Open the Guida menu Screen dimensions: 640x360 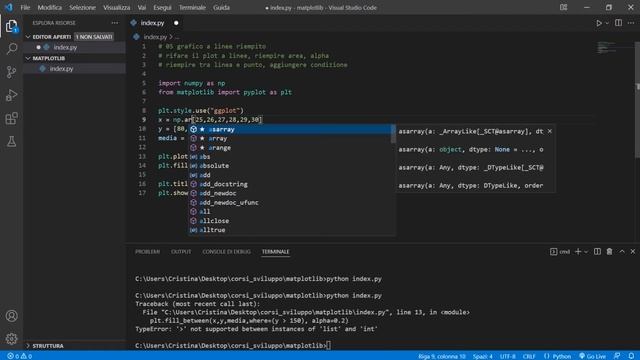pos(221,7)
